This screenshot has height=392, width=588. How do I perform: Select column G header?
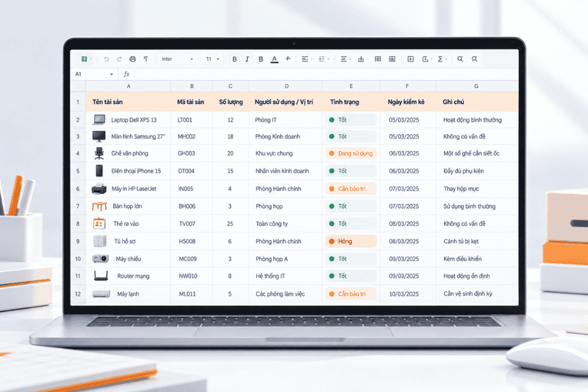476,86
